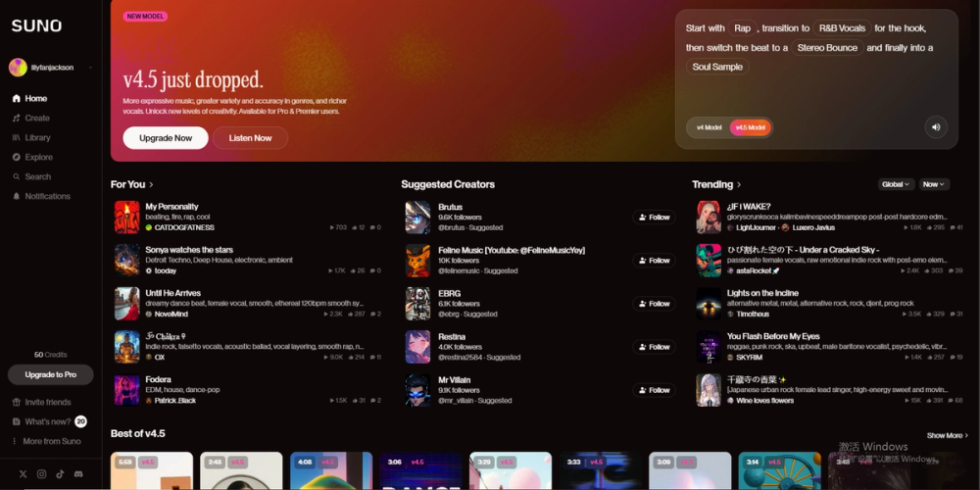Open Restina avatar image
980x490 pixels.
[x=417, y=347]
